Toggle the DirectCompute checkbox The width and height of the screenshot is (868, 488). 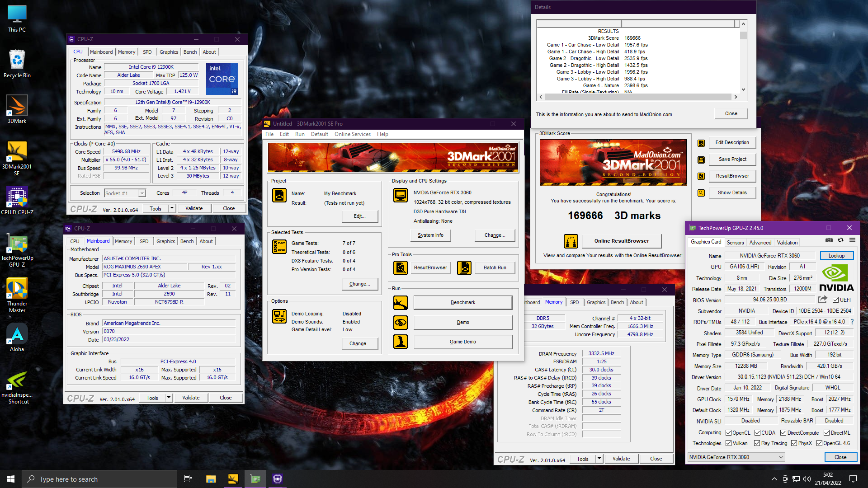point(783,433)
